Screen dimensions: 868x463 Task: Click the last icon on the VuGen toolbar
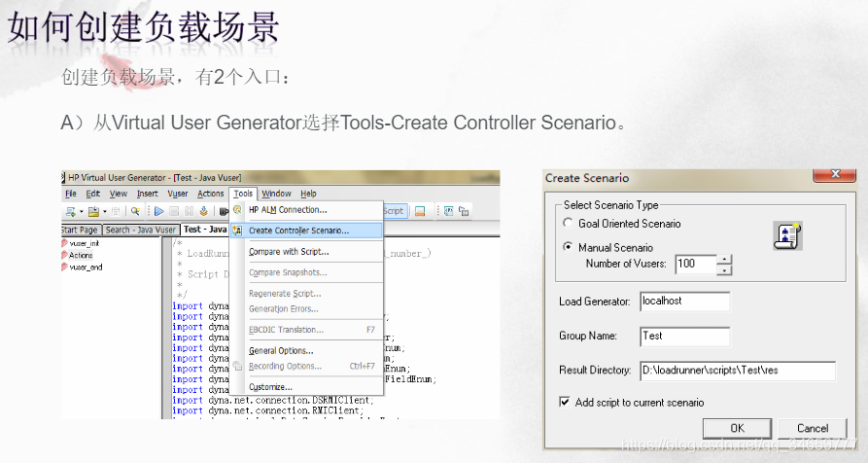point(464,211)
